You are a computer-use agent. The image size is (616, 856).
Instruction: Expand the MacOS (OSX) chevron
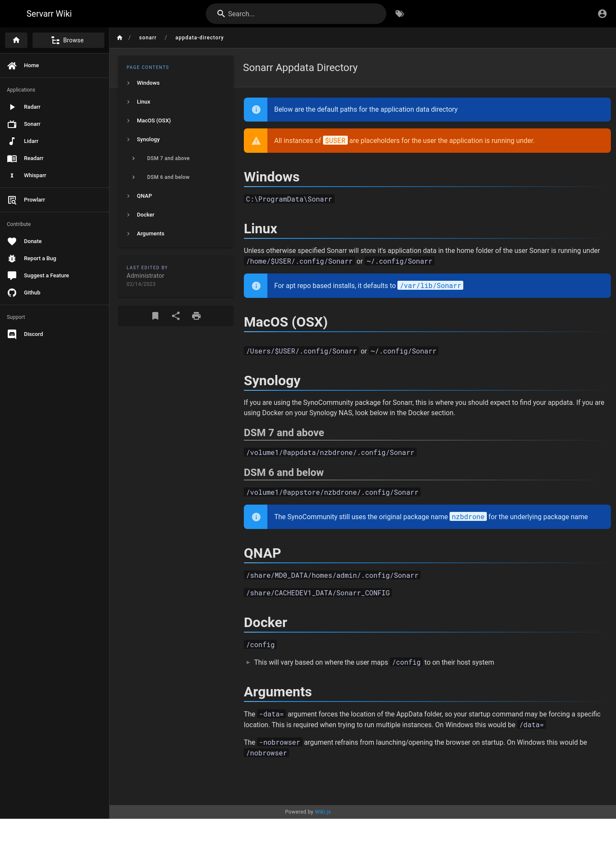[x=128, y=121]
